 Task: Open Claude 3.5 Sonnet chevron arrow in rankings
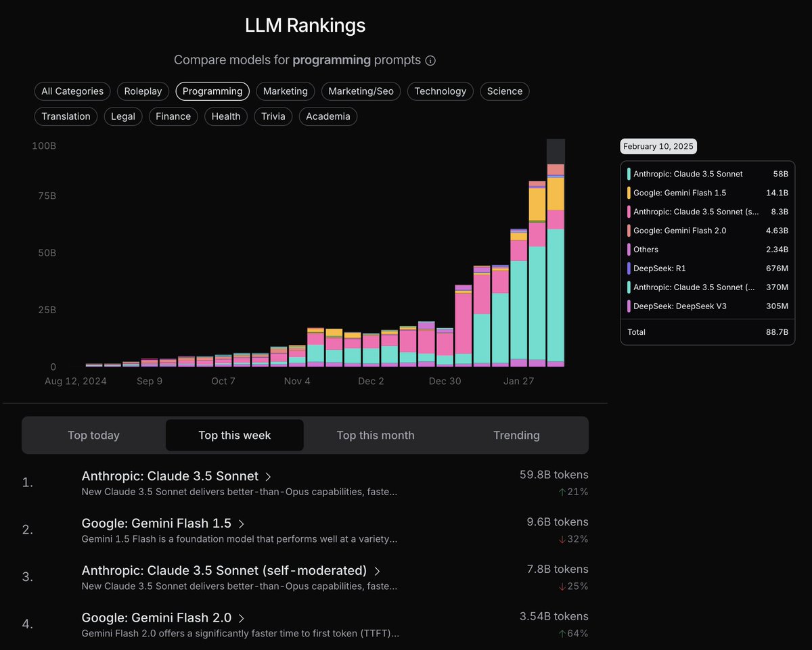point(269,477)
